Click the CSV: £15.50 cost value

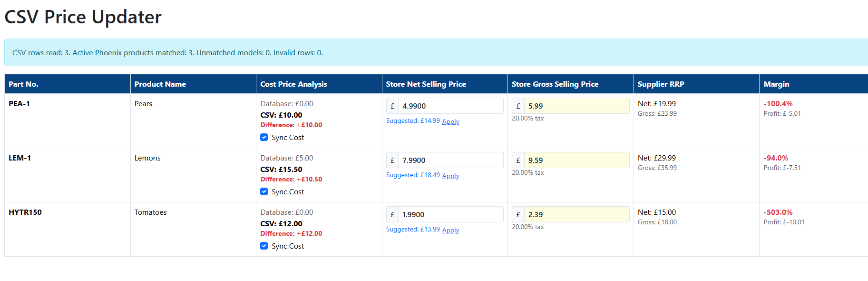coord(281,169)
